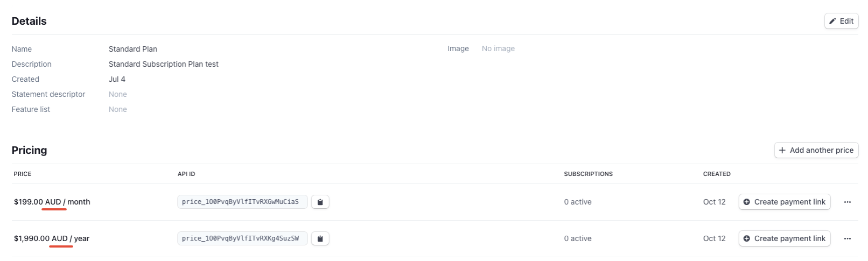The height and width of the screenshot is (261, 868).
Task: Click the CREATED column header
Action: [717, 174]
